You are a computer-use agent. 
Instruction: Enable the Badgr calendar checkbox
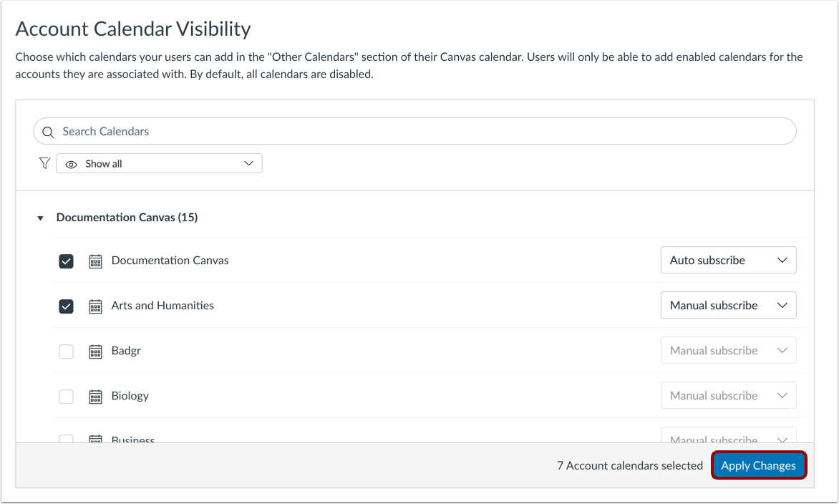(x=66, y=352)
